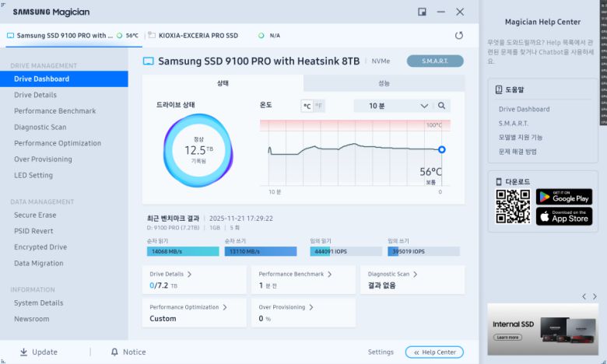Open 모델별 지원 기능 help link

[x=521, y=138]
